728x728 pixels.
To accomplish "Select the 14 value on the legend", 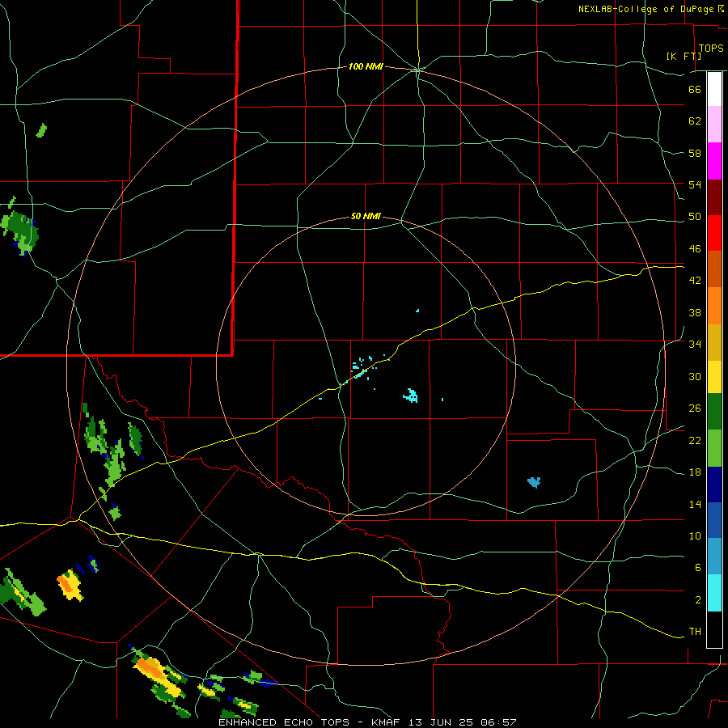I will coord(695,504).
